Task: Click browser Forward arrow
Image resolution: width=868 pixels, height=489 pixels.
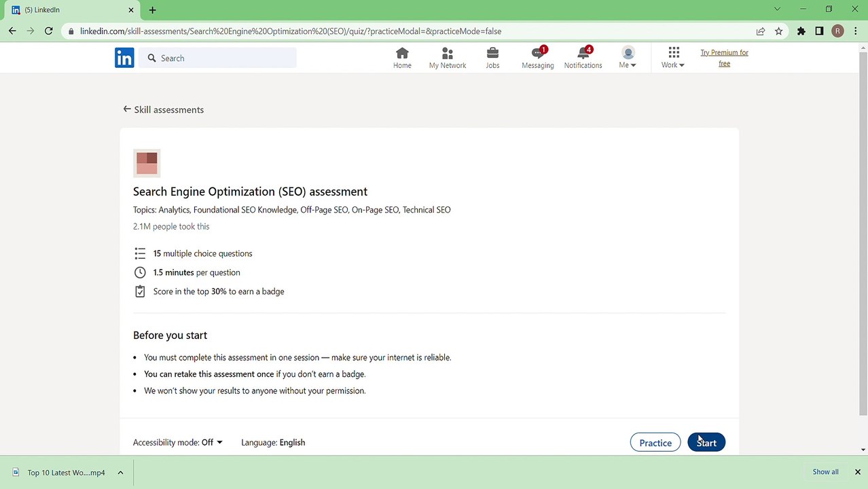Action: pyautogui.click(x=31, y=31)
